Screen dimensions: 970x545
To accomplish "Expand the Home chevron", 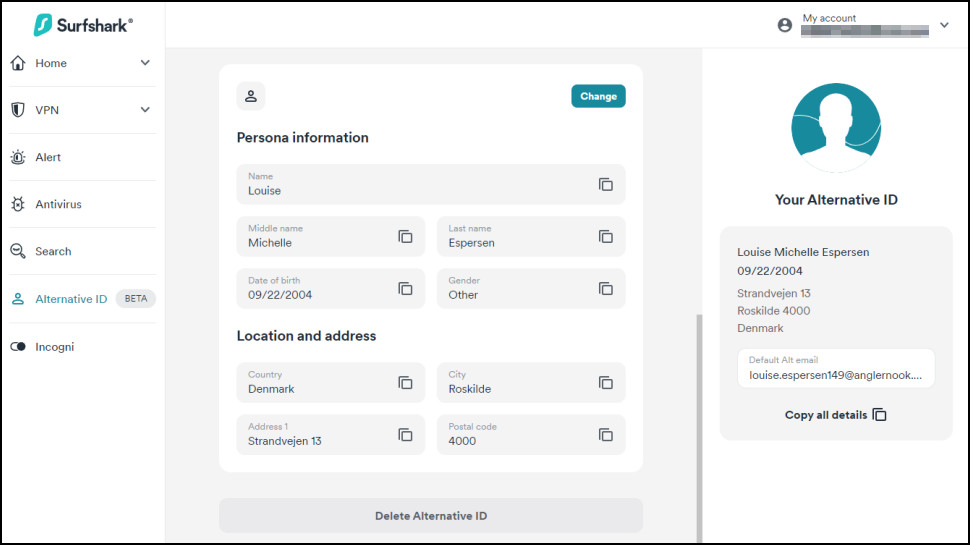I will 145,63.
